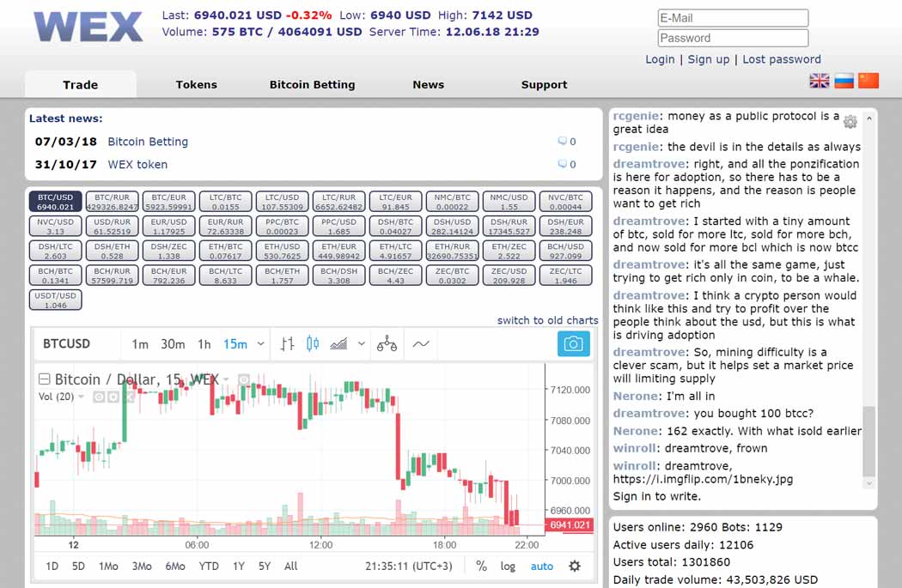
Task: Select the USDT/USD trading pair
Action: pos(55,300)
